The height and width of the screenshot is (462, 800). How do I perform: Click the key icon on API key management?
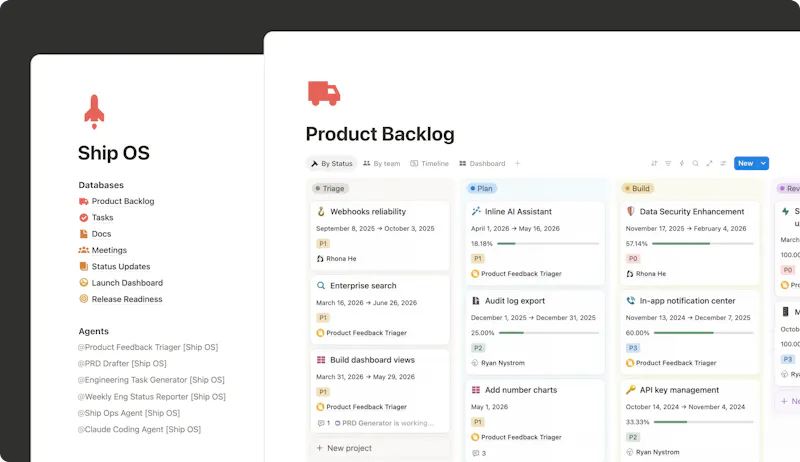[x=631, y=390]
